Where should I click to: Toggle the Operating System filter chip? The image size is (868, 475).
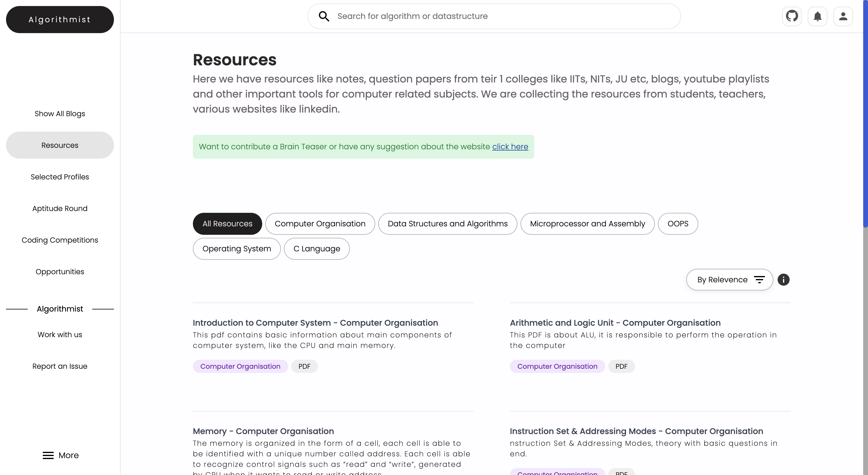point(237,249)
